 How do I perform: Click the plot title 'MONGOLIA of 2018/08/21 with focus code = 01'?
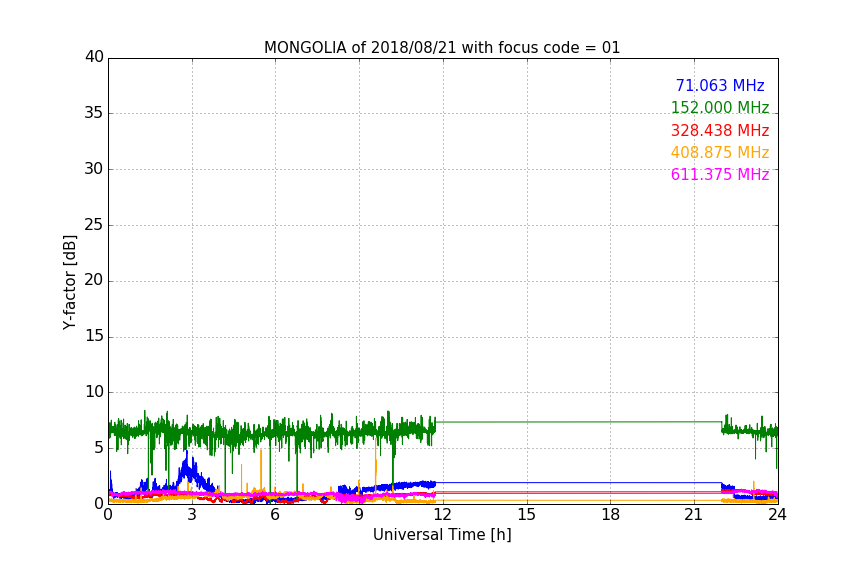442,47
